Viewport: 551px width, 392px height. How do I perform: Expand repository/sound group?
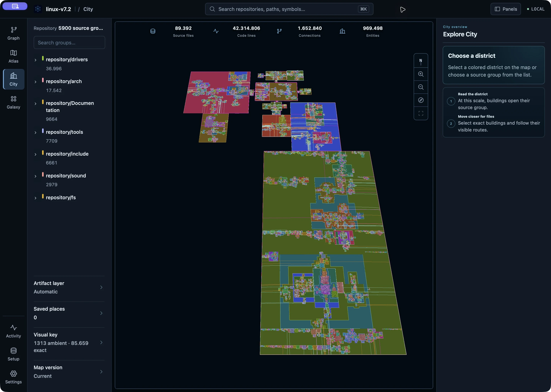(x=35, y=176)
